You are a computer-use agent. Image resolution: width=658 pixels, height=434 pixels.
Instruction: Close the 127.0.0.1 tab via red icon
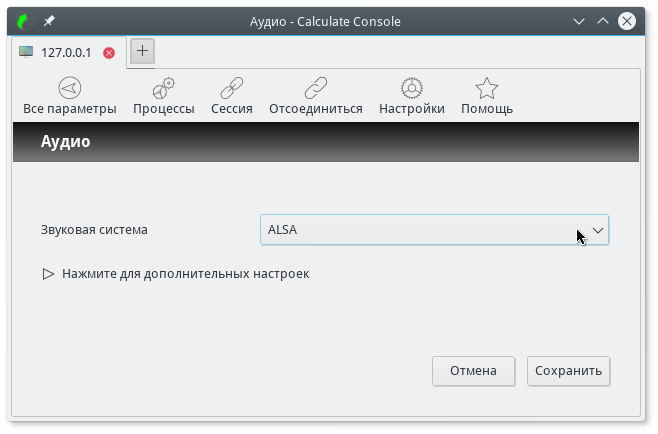tap(109, 53)
